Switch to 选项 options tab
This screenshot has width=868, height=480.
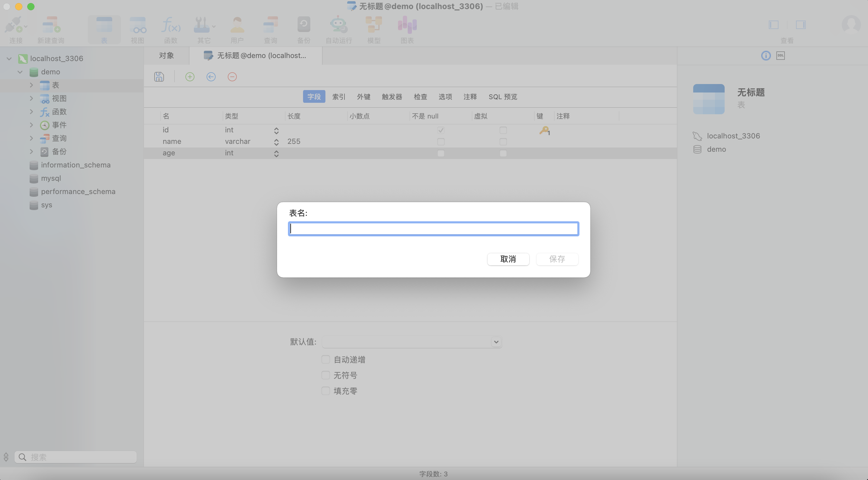point(445,97)
